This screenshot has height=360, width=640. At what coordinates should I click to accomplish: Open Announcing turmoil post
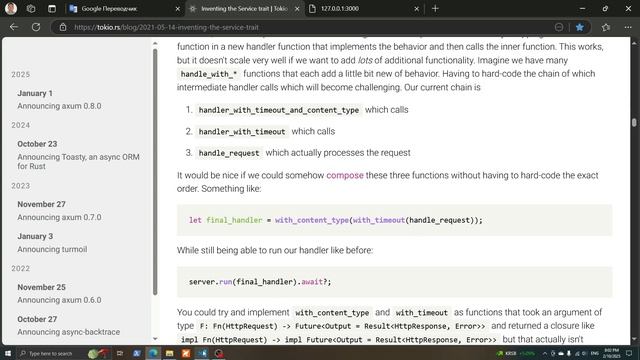52,249
